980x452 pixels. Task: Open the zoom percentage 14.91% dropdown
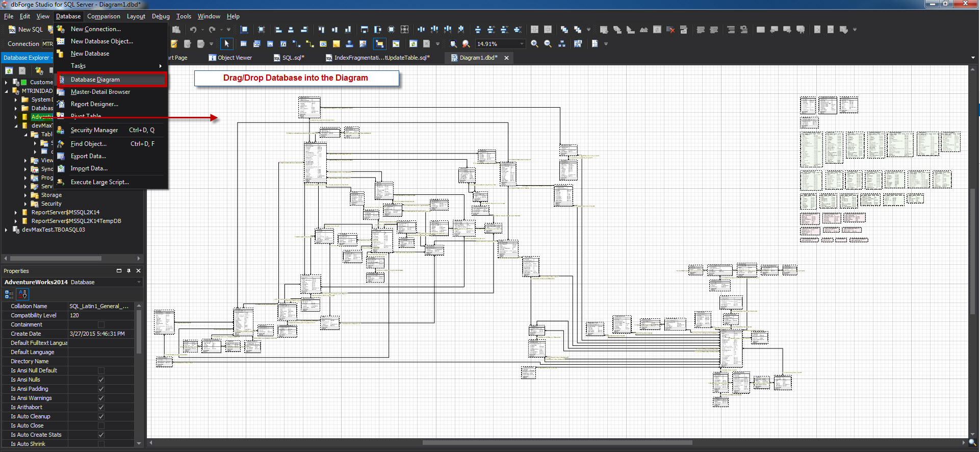point(522,44)
